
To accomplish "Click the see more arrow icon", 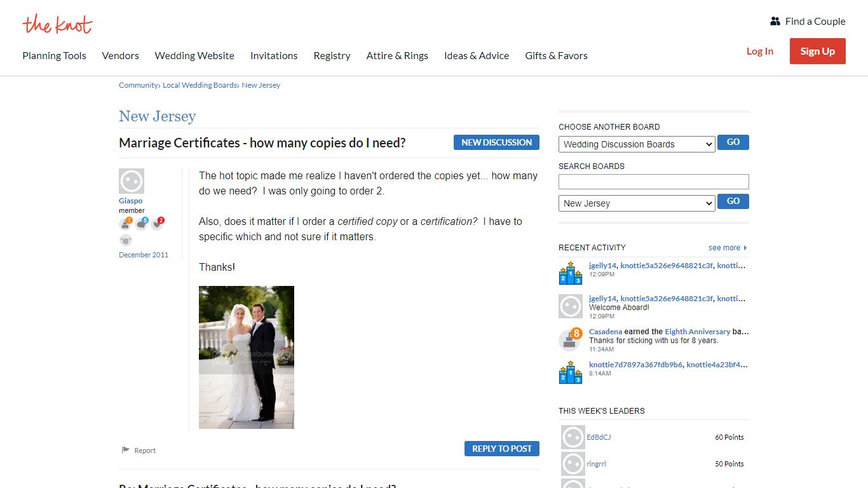I will point(745,248).
